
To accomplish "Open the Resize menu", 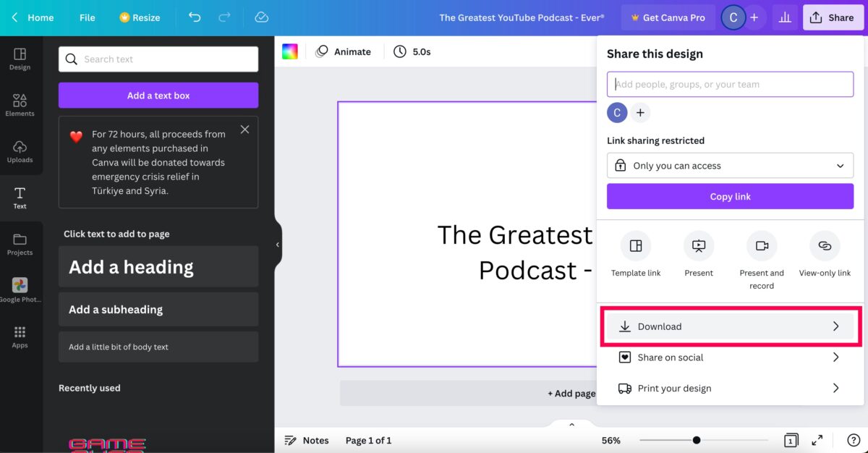I will (x=140, y=17).
